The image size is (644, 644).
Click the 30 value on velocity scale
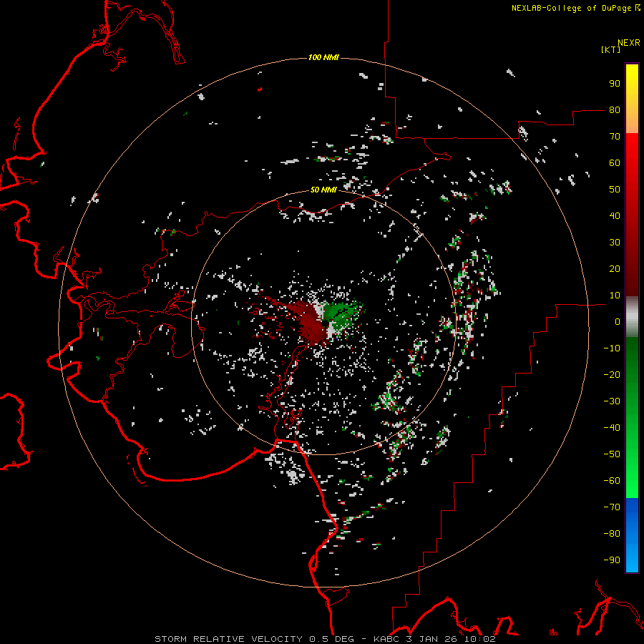[x=615, y=243]
